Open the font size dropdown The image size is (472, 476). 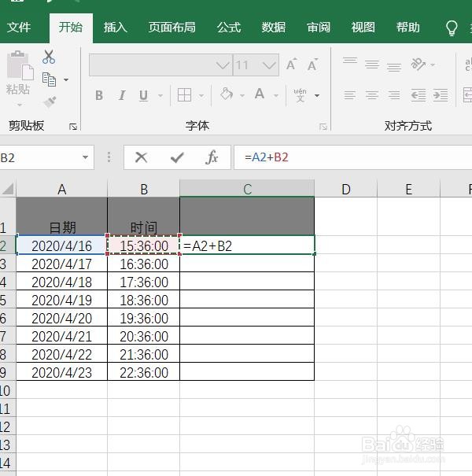269,65
